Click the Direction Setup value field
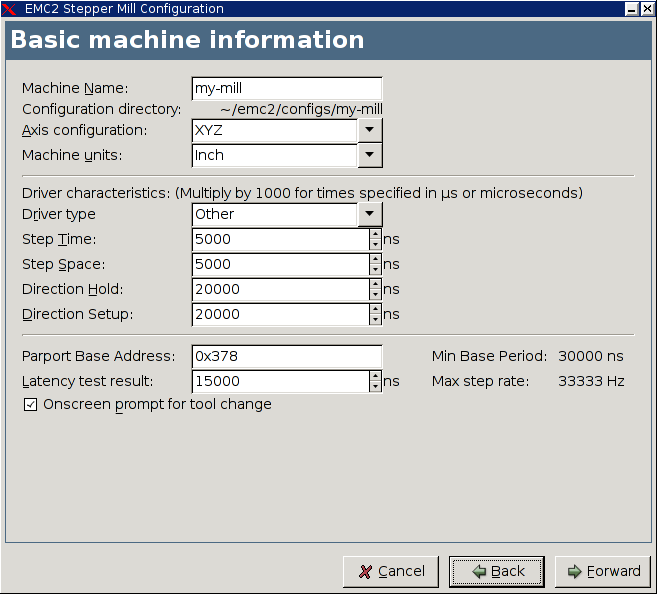 point(281,315)
